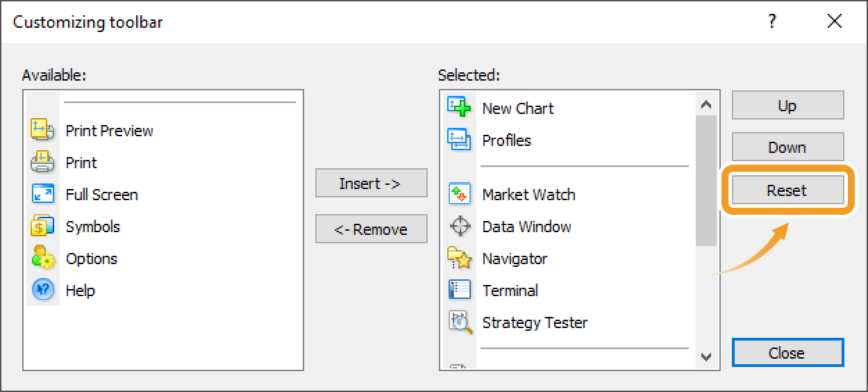Select the New Chart icon
This screenshot has width=868, height=392.
pyautogui.click(x=460, y=108)
